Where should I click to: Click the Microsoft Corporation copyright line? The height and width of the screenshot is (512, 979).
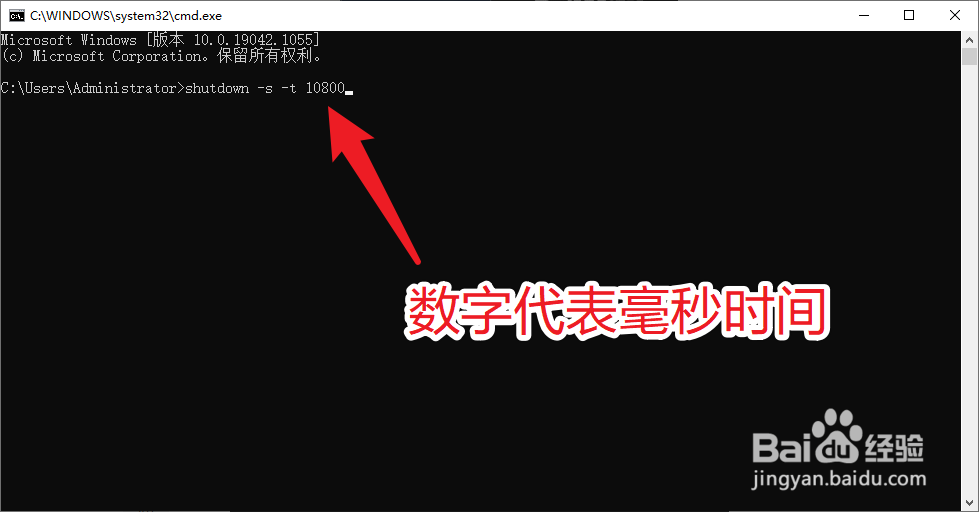pos(162,56)
